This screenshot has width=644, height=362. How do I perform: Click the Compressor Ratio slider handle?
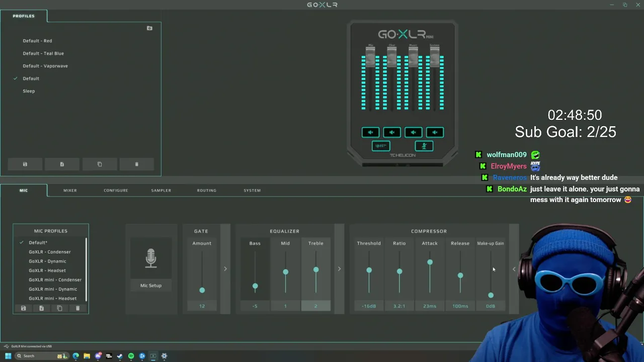coord(399,271)
